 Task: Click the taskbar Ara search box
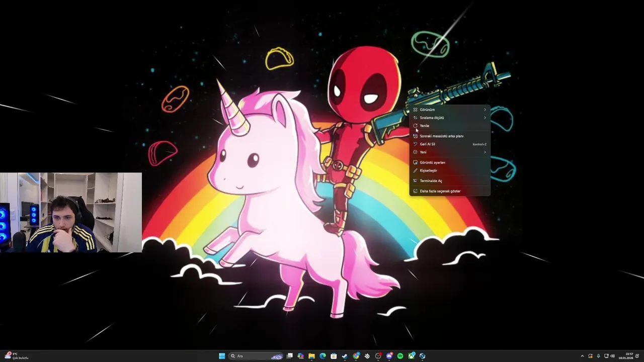[256, 356]
